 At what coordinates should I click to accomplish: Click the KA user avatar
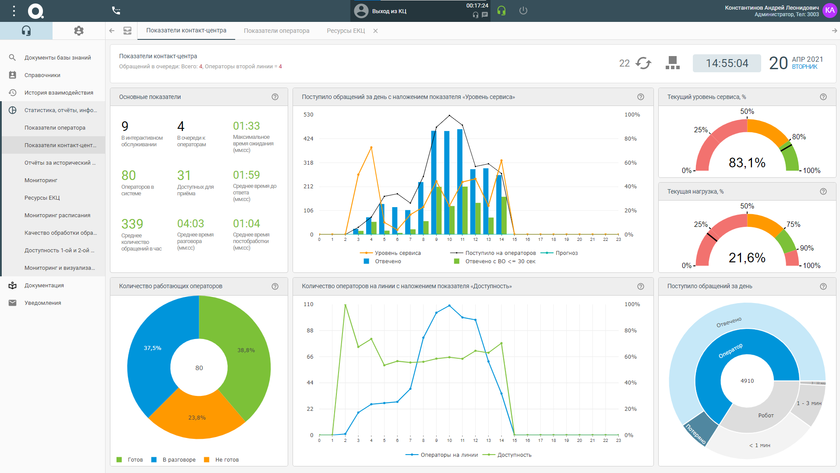click(830, 10)
